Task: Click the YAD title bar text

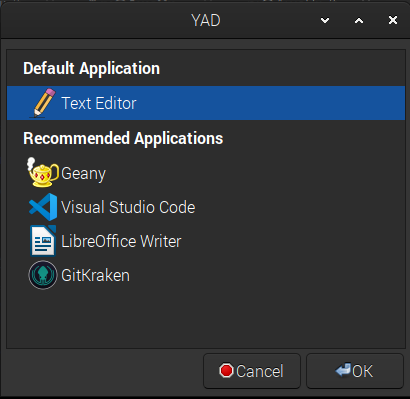Action: point(206,20)
